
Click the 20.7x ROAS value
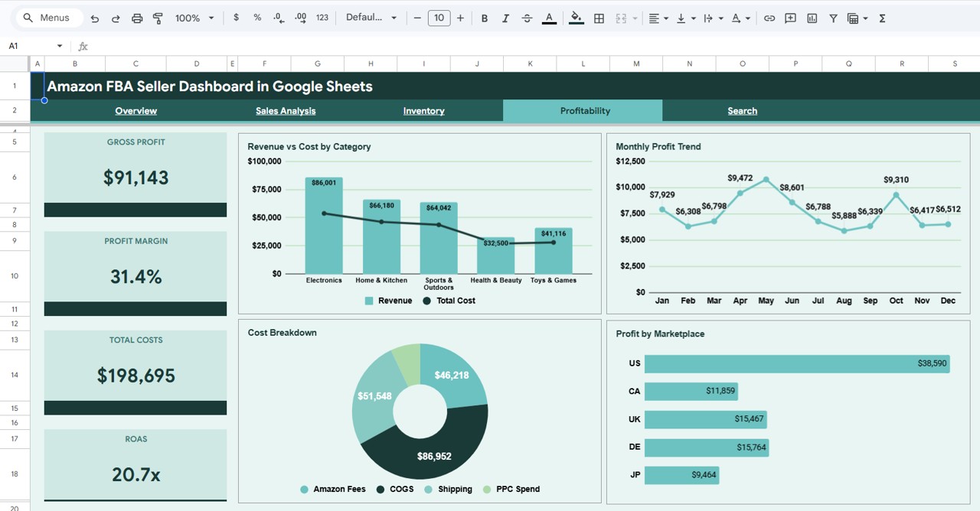pyautogui.click(x=136, y=474)
